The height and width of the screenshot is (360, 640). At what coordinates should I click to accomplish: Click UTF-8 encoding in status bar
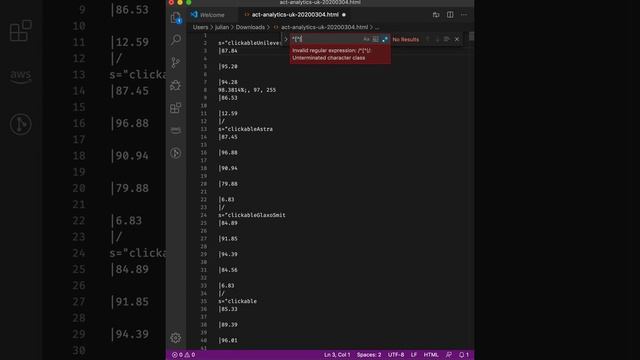[396, 355]
